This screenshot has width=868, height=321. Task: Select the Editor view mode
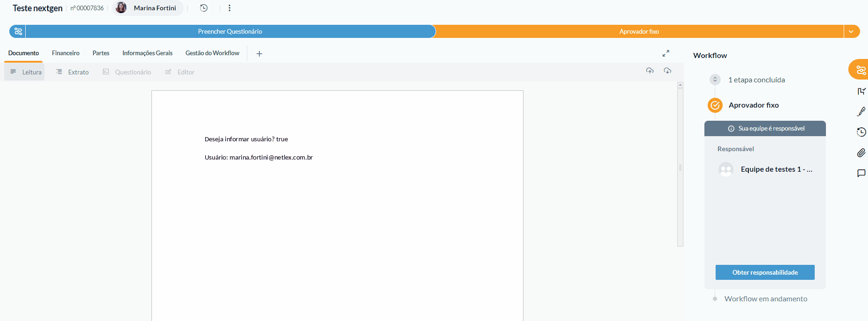click(x=179, y=72)
